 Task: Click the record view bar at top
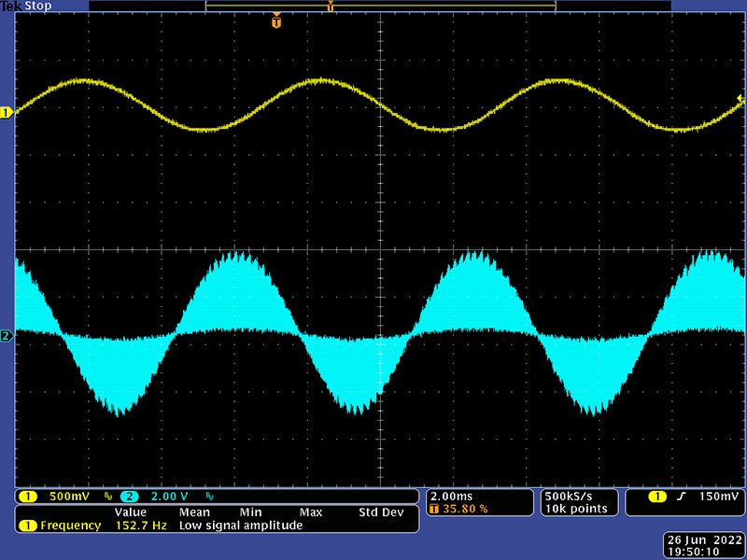pos(380,7)
